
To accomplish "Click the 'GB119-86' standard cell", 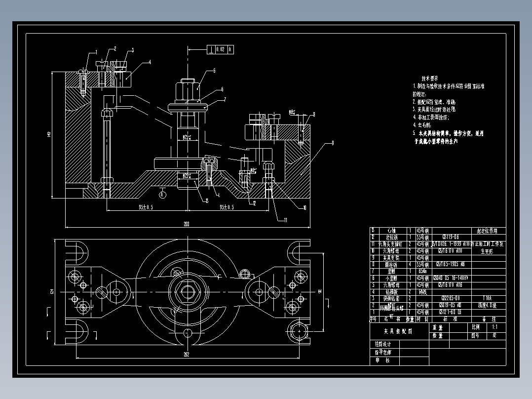I will (x=451, y=237).
